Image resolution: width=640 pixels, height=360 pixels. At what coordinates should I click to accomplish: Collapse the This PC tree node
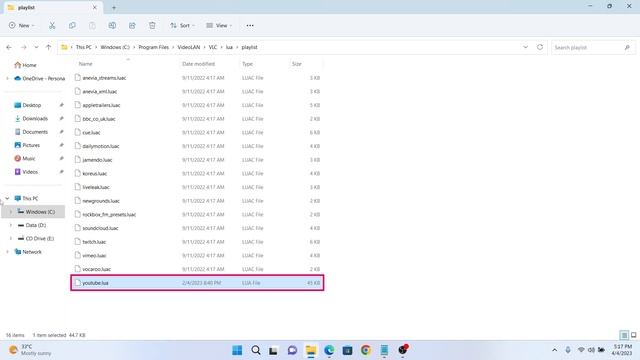click(7, 198)
